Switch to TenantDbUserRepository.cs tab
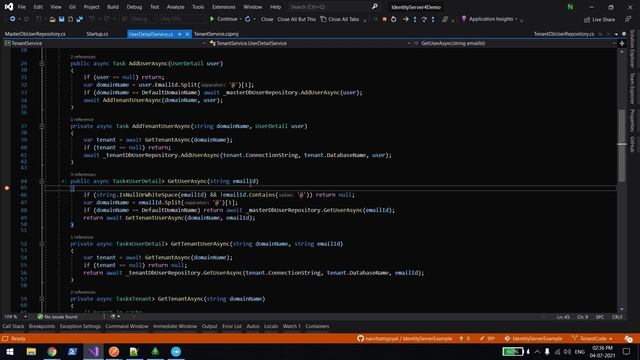Image resolution: width=640 pixels, height=360 pixels. click(564, 34)
